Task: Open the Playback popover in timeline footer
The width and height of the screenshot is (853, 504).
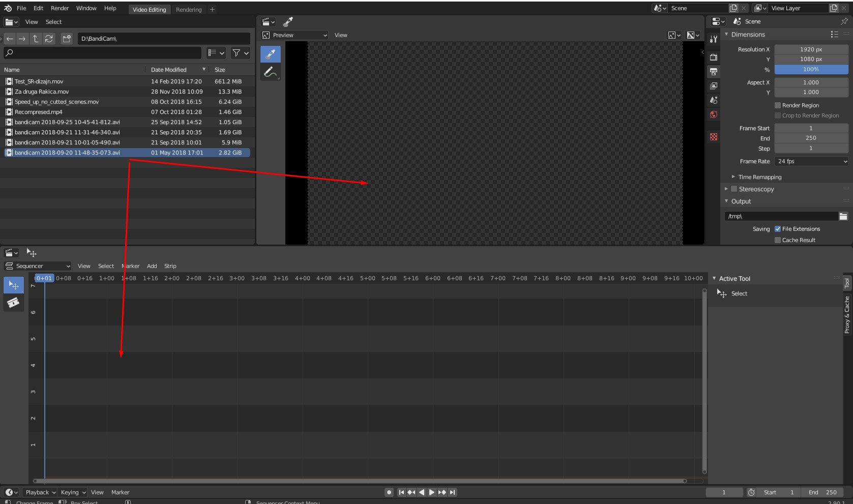Action: point(41,492)
